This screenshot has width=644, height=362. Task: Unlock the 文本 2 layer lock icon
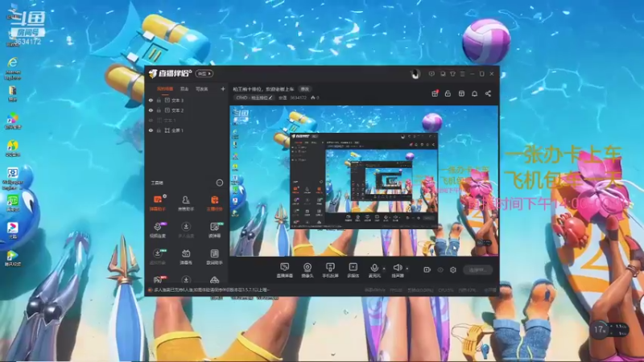tap(159, 110)
